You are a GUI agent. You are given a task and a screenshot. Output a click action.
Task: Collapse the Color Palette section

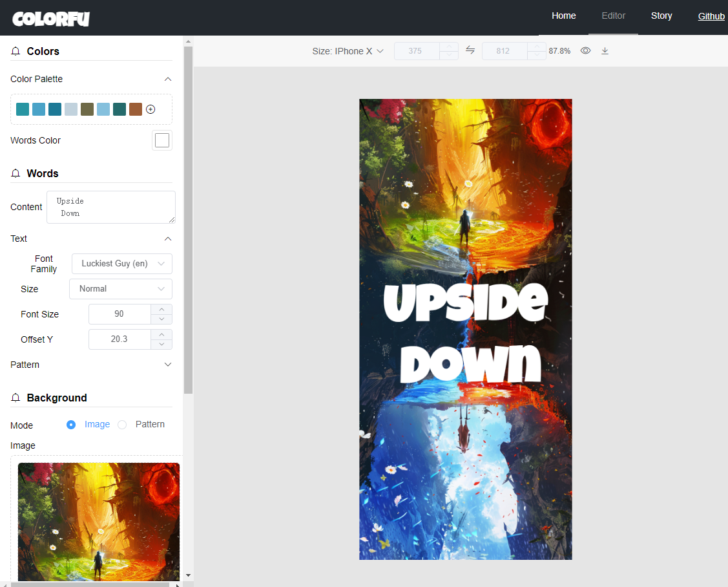click(x=168, y=79)
